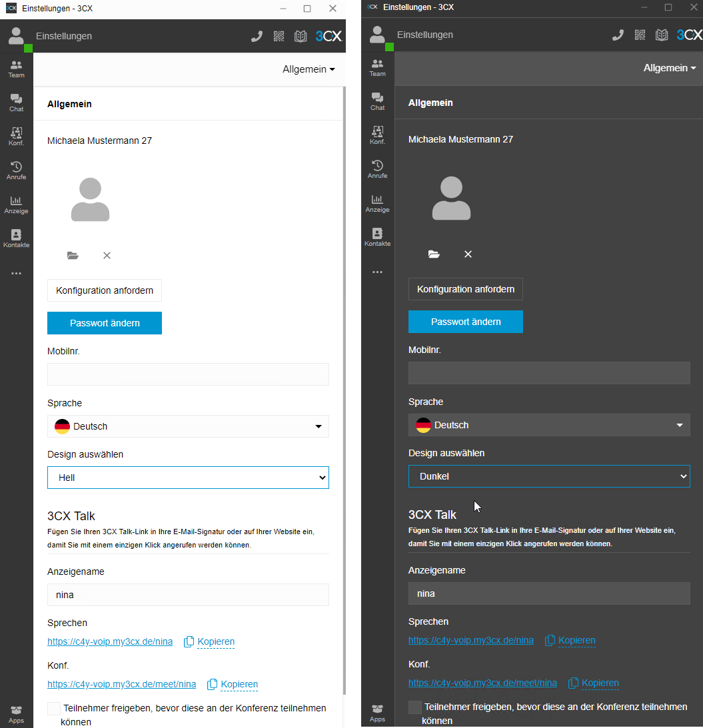Viewport: 703px width, 728px height.
Task: Click the phone dialer icon in dark window header
Action: [618, 35]
